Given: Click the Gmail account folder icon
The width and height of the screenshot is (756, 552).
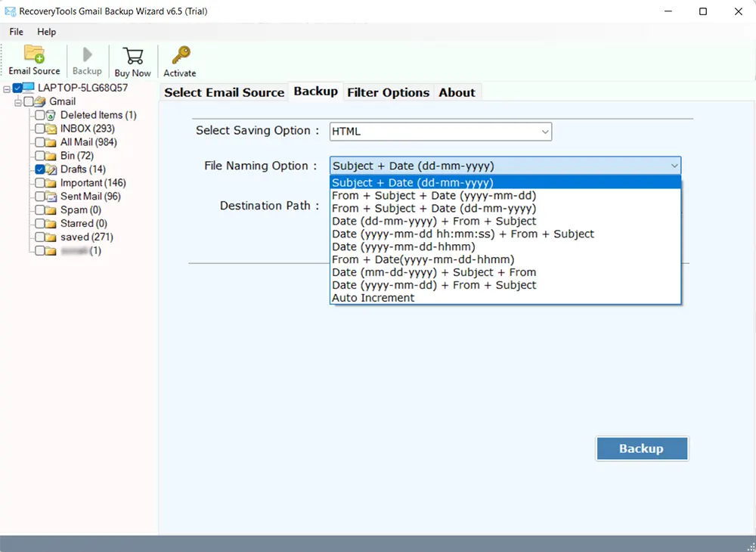Looking at the screenshot, I should tap(40, 101).
